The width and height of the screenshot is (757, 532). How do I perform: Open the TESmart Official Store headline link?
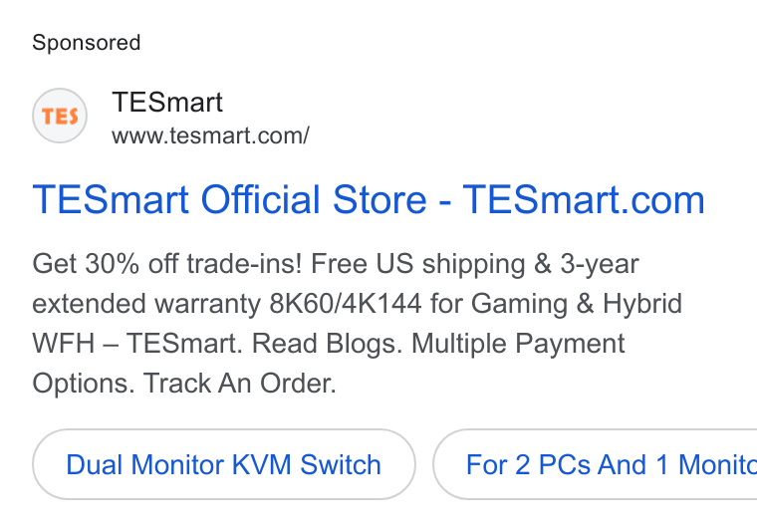point(369,199)
